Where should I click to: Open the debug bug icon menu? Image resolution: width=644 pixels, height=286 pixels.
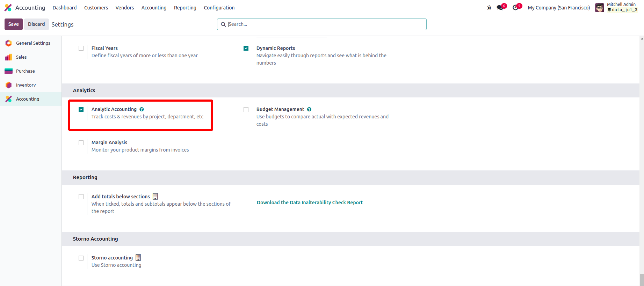[489, 8]
